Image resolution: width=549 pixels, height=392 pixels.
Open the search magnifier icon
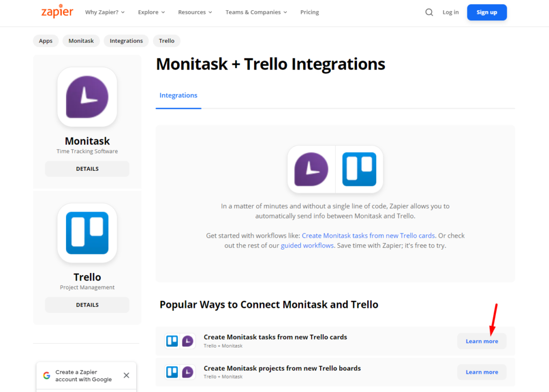pyautogui.click(x=429, y=12)
